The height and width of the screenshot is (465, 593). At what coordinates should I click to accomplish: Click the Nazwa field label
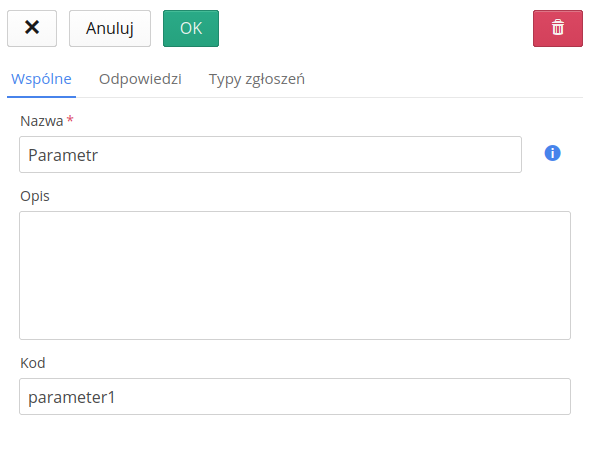[x=41, y=121]
